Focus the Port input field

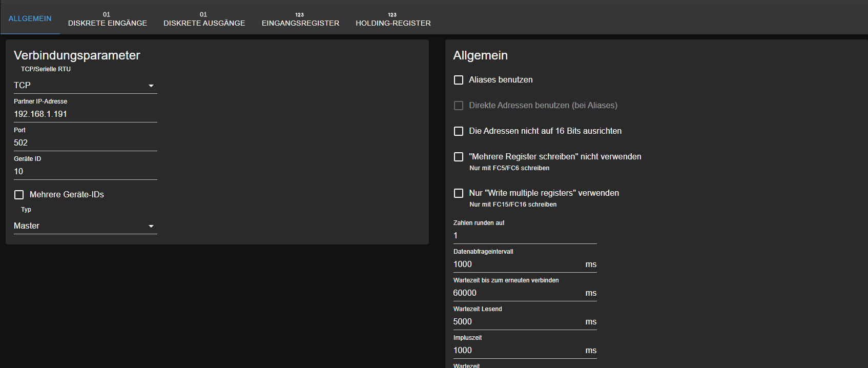tap(85, 143)
